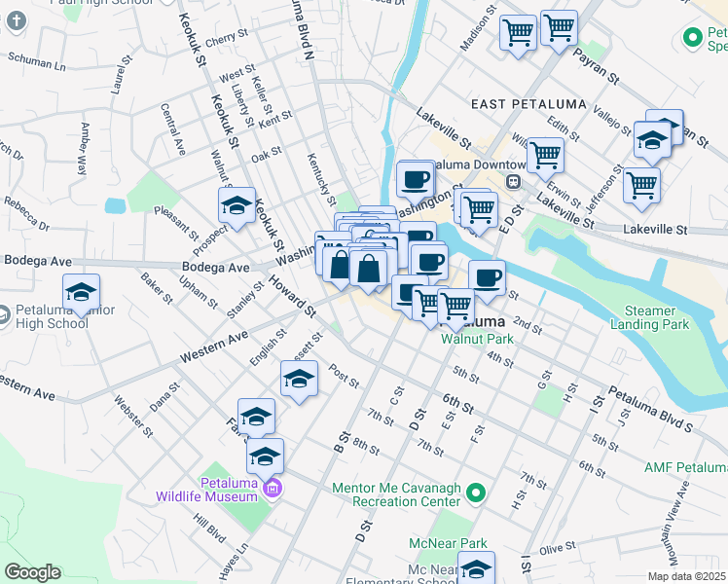Click the English St street label
728x584 pixels.
click(x=268, y=347)
